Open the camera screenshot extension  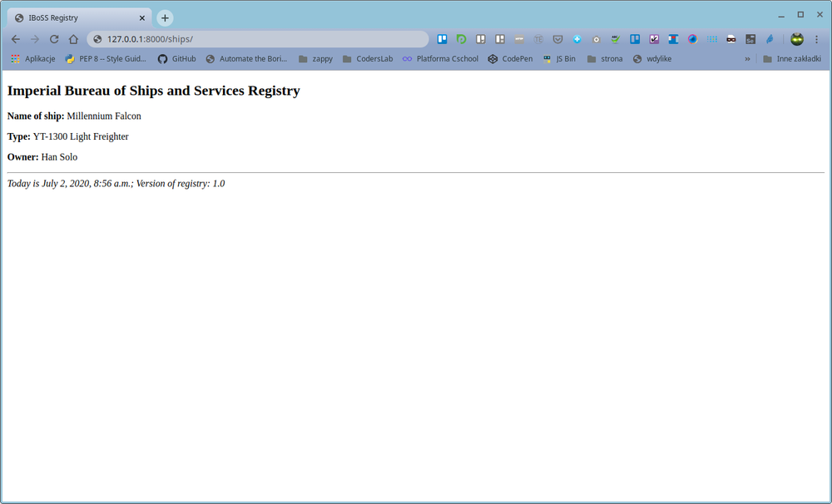(x=597, y=39)
